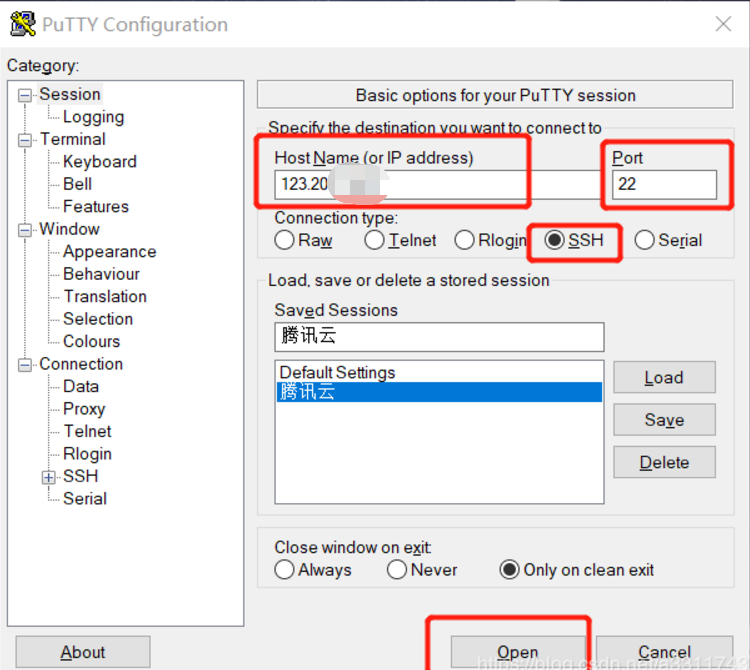
Task: Collapse the Connection tree node
Action: (x=24, y=365)
